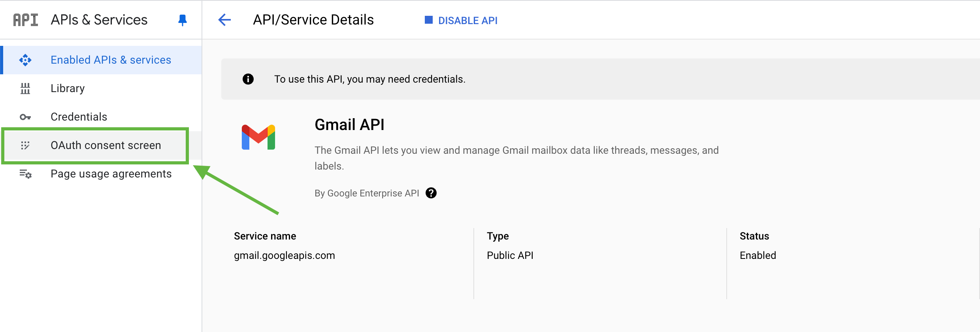Click the Credentials key icon
The width and height of the screenshot is (980, 332).
(25, 117)
